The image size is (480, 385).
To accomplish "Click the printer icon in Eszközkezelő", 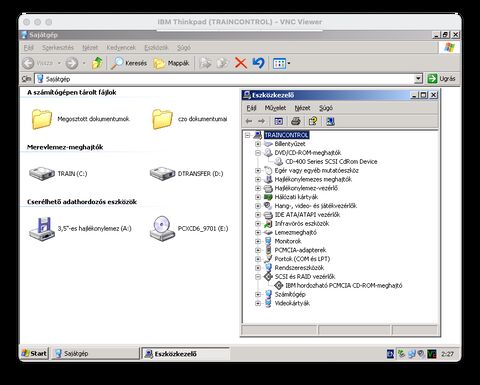I will pos(296,121).
